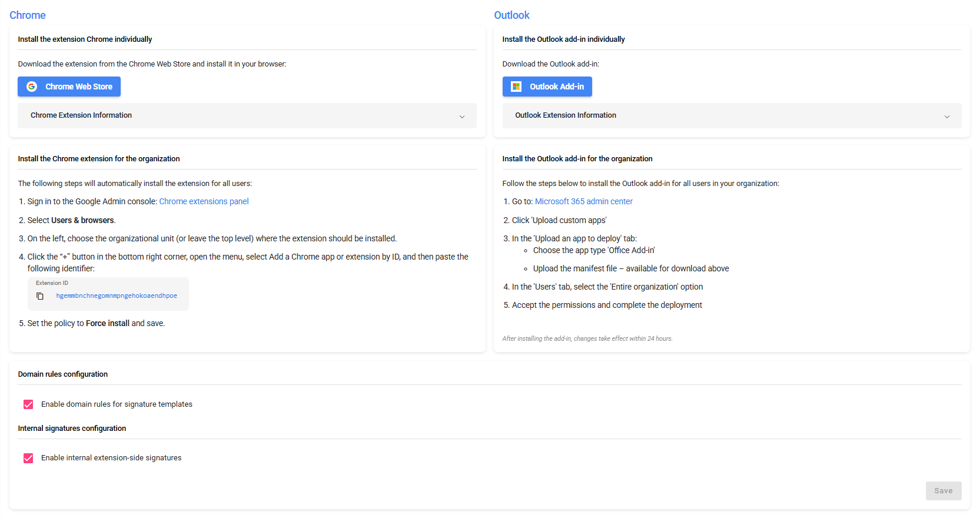Click the Outlook section heading
This screenshot has width=980, height=518.
pyautogui.click(x=511, y=15)
